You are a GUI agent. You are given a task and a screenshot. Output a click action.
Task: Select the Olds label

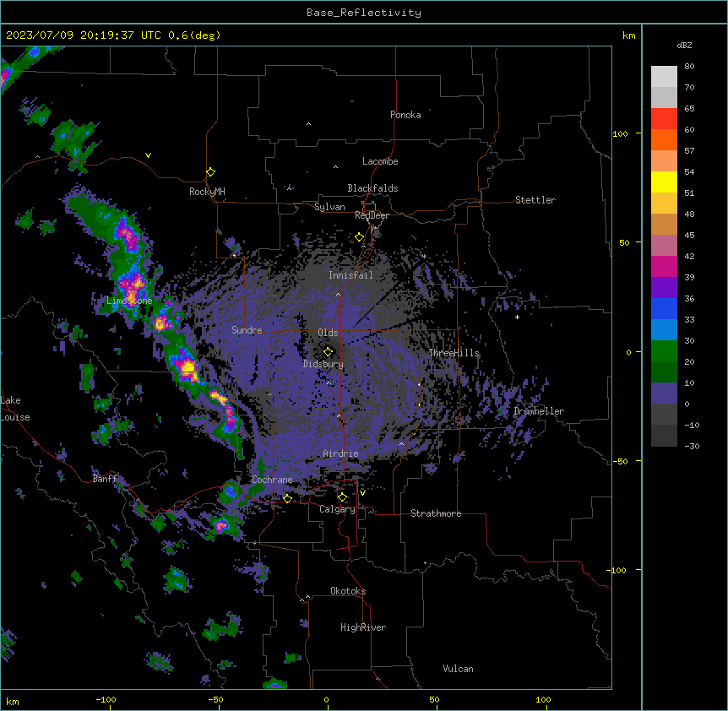pos(328,333)
